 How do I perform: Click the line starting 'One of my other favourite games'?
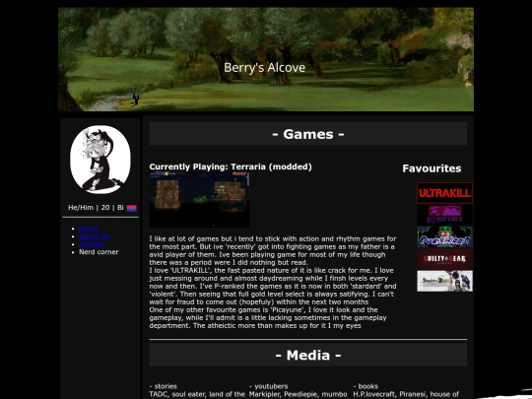tap(264, 309)
